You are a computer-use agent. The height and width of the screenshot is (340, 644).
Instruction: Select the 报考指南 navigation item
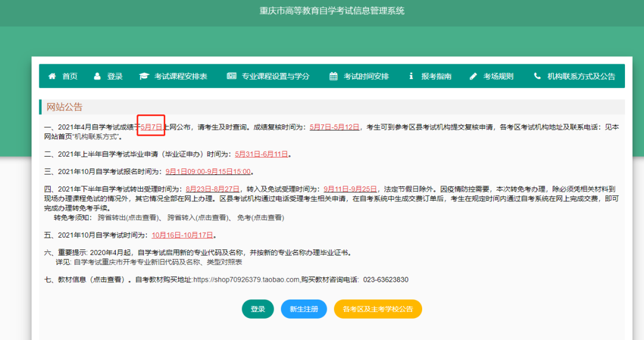pyautogui.click(x=436, y=76)
